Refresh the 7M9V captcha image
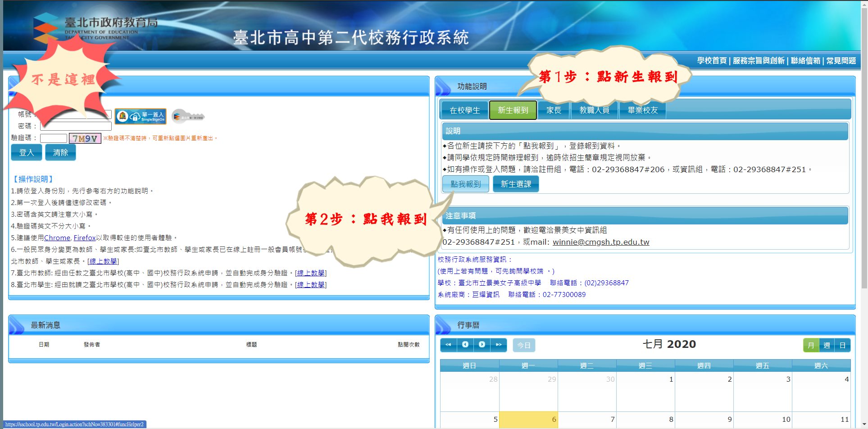The height and width of the screenshot is (429, 868). pos(85,139)
